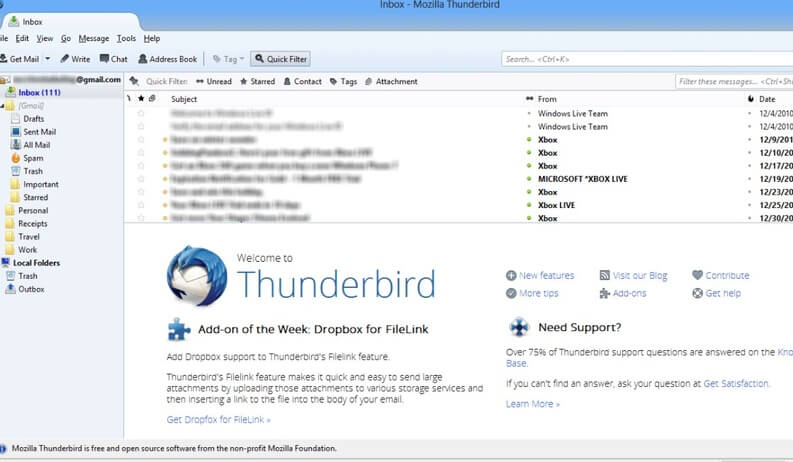Viewport: 793px width, 462px height.
Task: Sort by starred column header icon
Action: tap(141, 99)
